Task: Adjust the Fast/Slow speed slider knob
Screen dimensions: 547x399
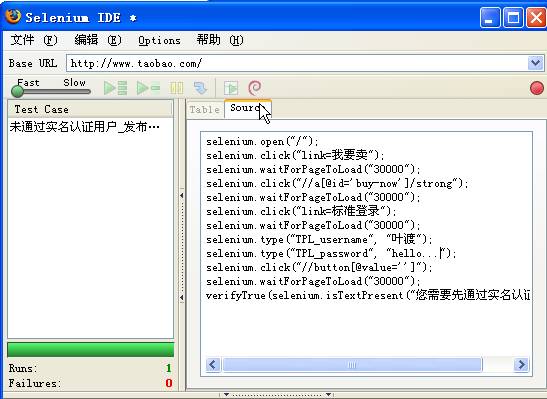Action: tap(17, 91)
